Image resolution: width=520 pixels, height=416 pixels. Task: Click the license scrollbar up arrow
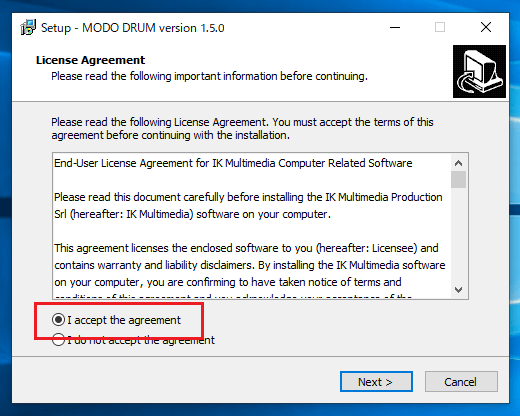(459, 163)
